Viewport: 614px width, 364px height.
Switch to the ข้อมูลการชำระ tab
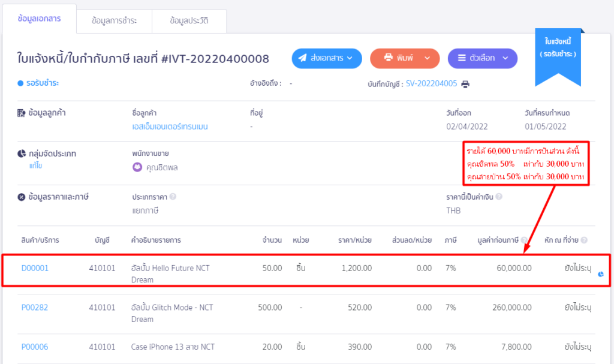point(114,21)
